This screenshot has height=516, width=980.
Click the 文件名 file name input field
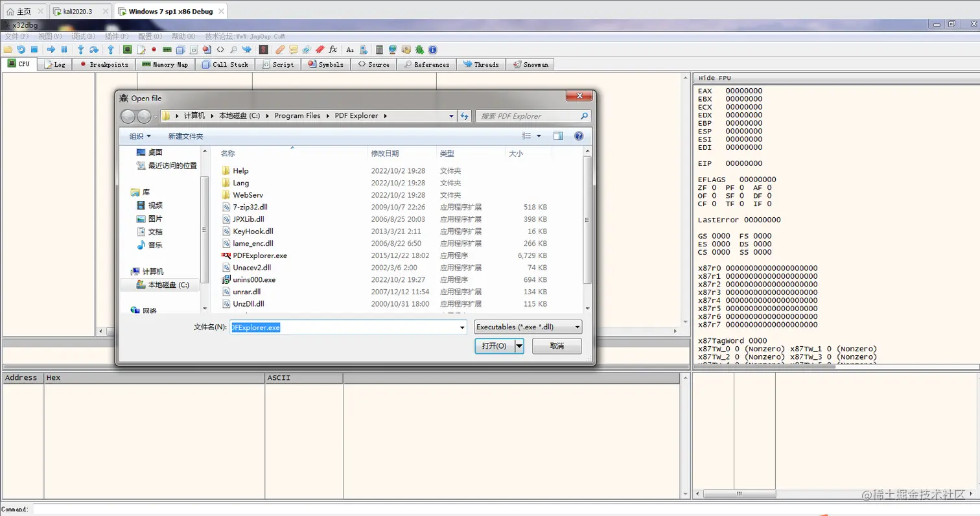(x=348, y=327)
